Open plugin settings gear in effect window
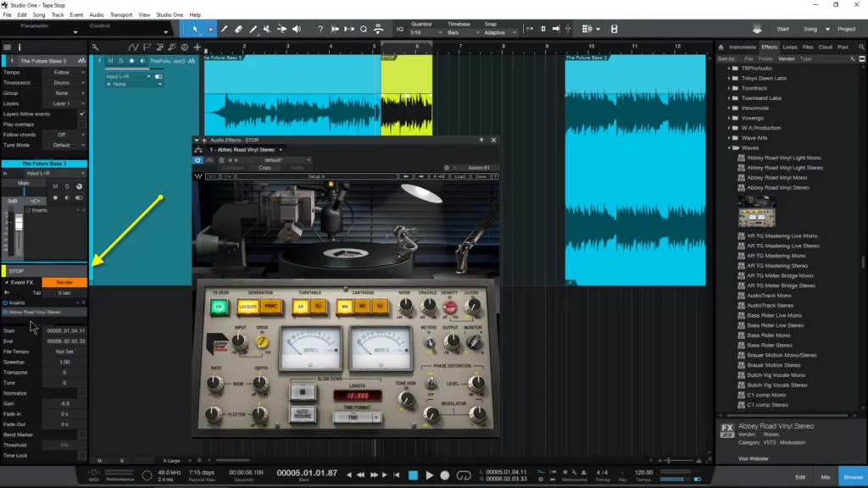 click(446, 168)
